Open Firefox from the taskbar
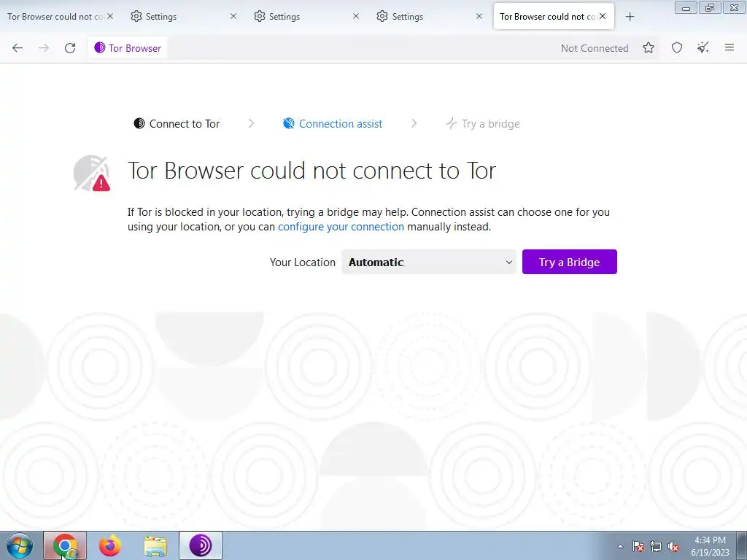 pos(110,545)
